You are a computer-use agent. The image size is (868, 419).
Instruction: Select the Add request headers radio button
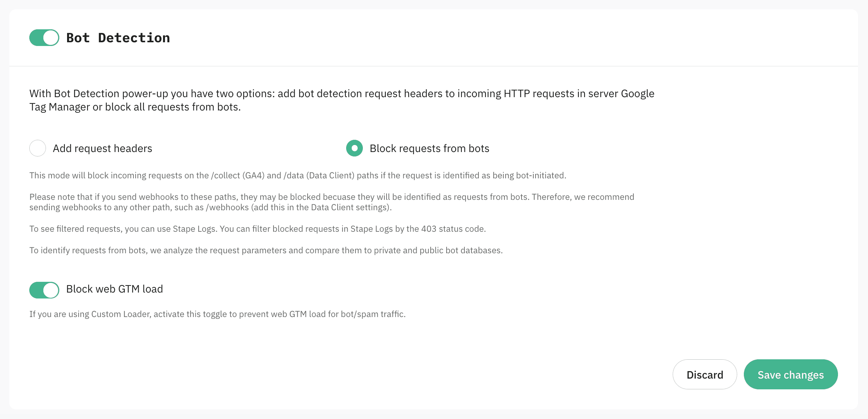[37, 148]
